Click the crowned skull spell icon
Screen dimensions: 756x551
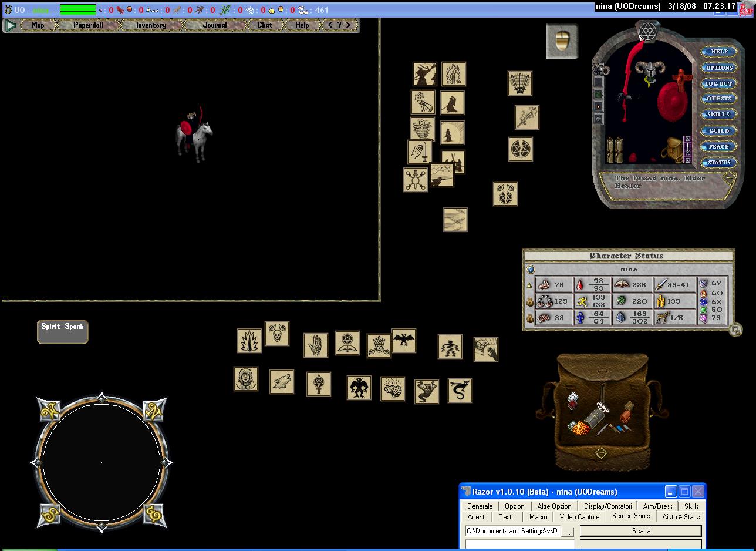(x=379, y=346)
